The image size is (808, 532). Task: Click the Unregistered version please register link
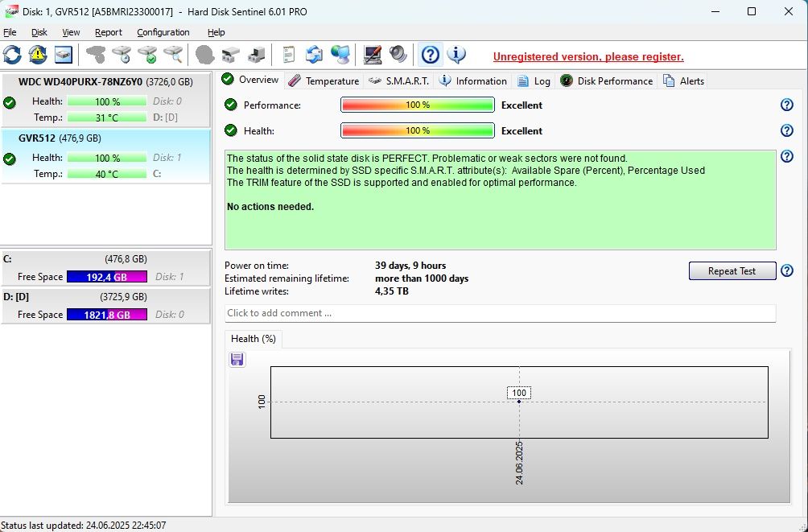(x=588, y=56)
